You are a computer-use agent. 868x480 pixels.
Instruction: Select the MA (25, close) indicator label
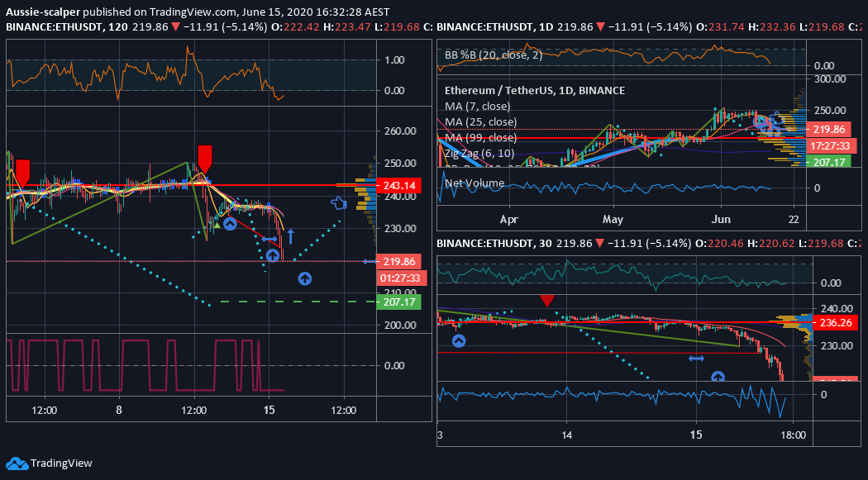[x=481, y=121]
